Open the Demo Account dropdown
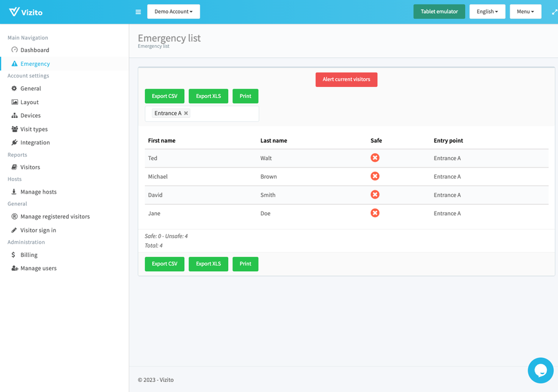Screen dimensions: 558x392 pos(174,12)
